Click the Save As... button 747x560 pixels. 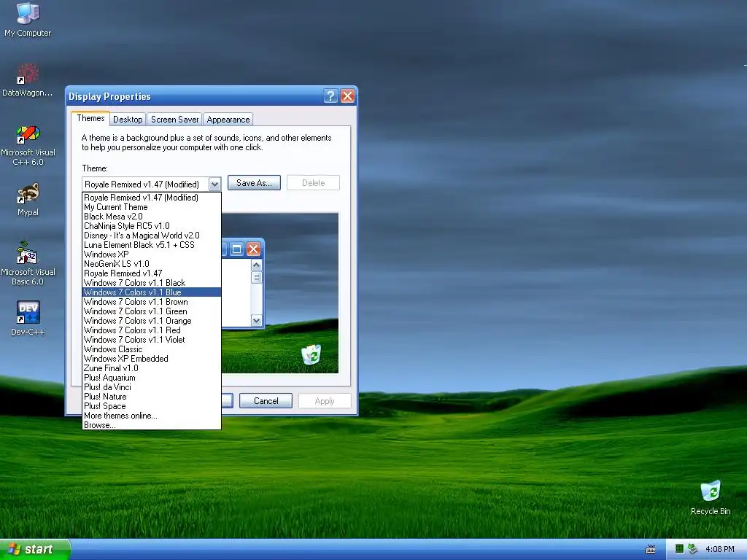pyautogui.click(x=254, y=183)
